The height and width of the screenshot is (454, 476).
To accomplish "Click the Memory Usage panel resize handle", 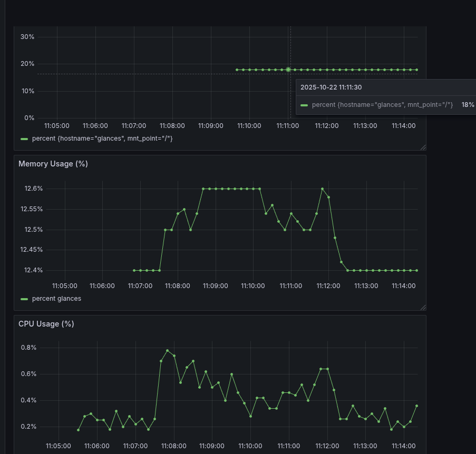I will [423, 307].
